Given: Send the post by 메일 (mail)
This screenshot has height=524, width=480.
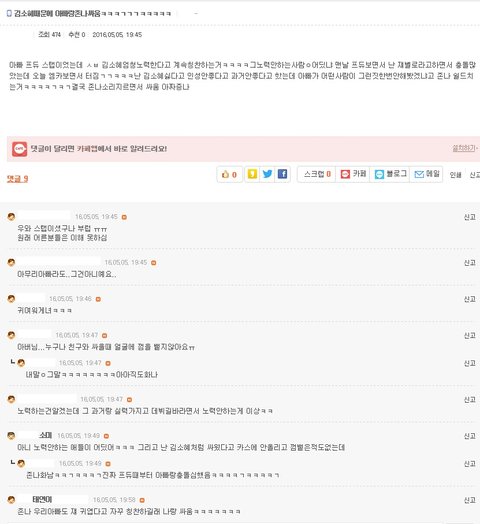Looking at the screenshot, I should tap(427, 174).
